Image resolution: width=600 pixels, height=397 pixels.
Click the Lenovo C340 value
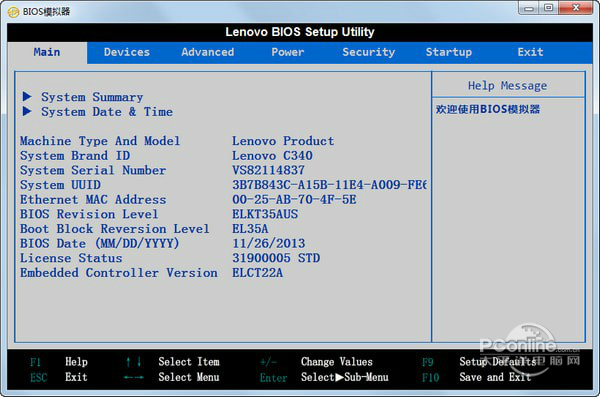click(272, 155)
